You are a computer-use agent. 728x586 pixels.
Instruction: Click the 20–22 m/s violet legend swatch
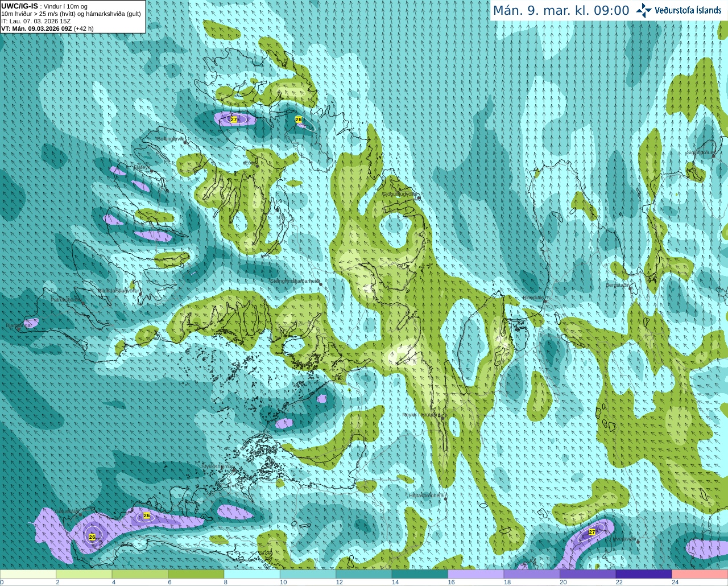(x=588, y=575)
